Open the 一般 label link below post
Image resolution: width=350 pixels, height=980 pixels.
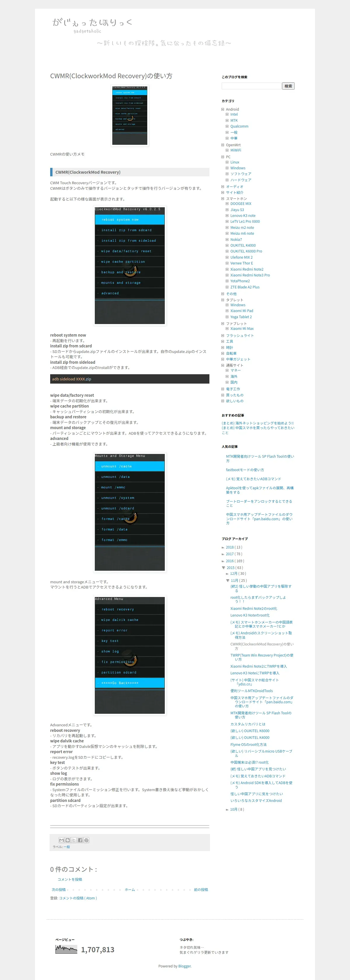click(x=66, y=847)
